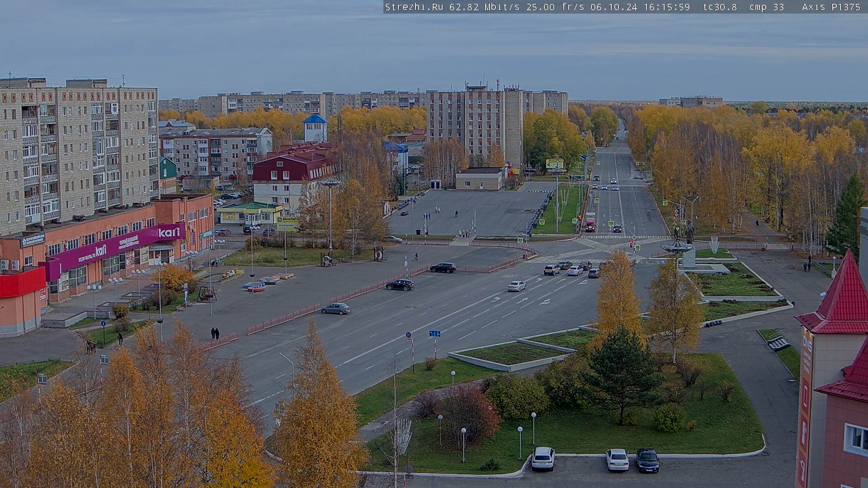The height and width of the screenshot is (488, 868).
Task: Select the 06.10.24 date stamp
Action: (613, 7)
